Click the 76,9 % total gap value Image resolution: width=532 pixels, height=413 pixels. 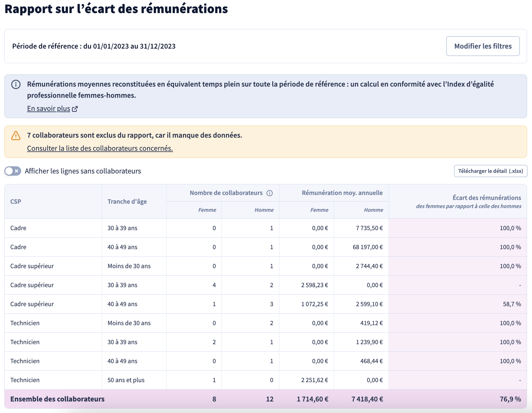(510, 399)
